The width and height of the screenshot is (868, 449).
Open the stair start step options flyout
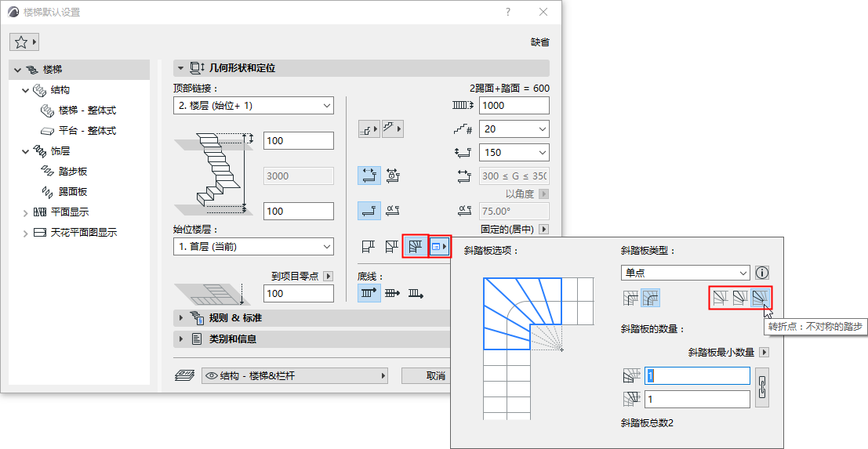369,129
